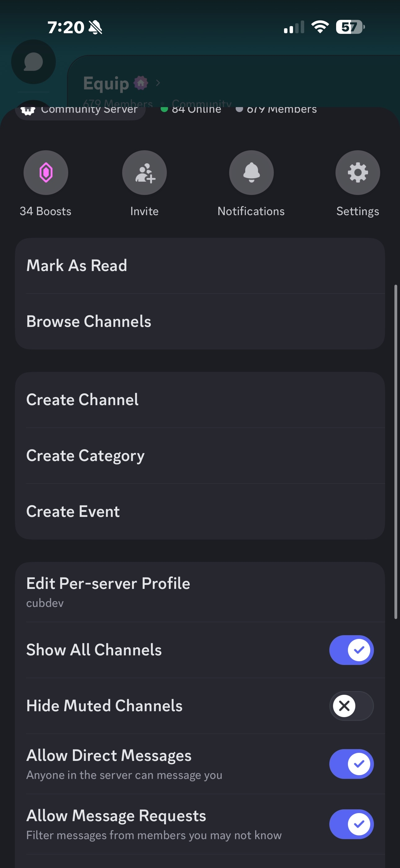
Task: Tap the direct messages bubble icon
Action: (x=33, y=62)
